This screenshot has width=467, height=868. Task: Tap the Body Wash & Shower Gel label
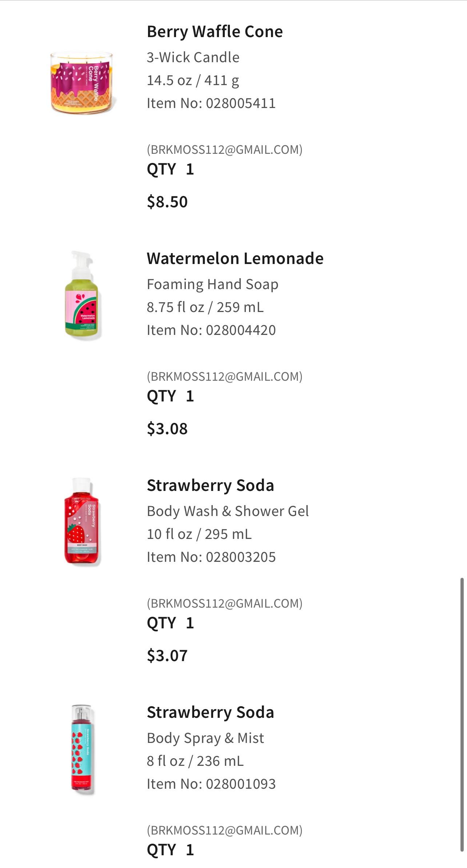pos(228,511)
